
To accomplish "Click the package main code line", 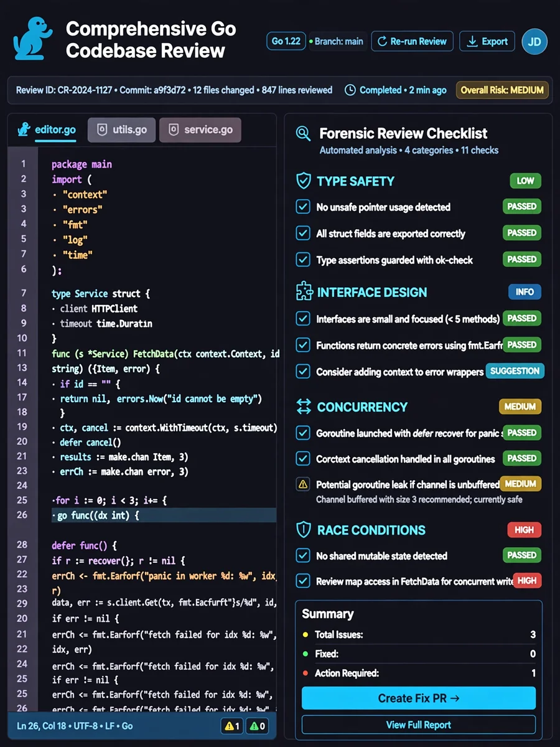I will [x=82, y=164].
